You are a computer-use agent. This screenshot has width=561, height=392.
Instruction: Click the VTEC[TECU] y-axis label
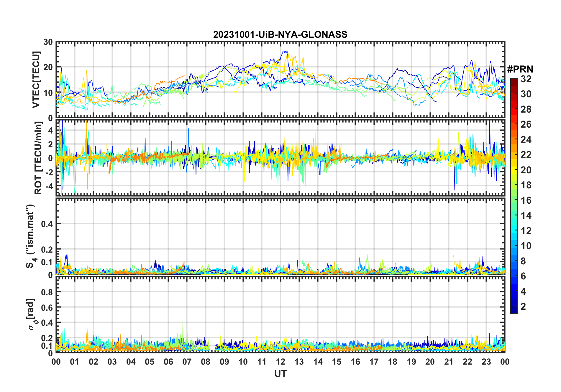[36, 80]
